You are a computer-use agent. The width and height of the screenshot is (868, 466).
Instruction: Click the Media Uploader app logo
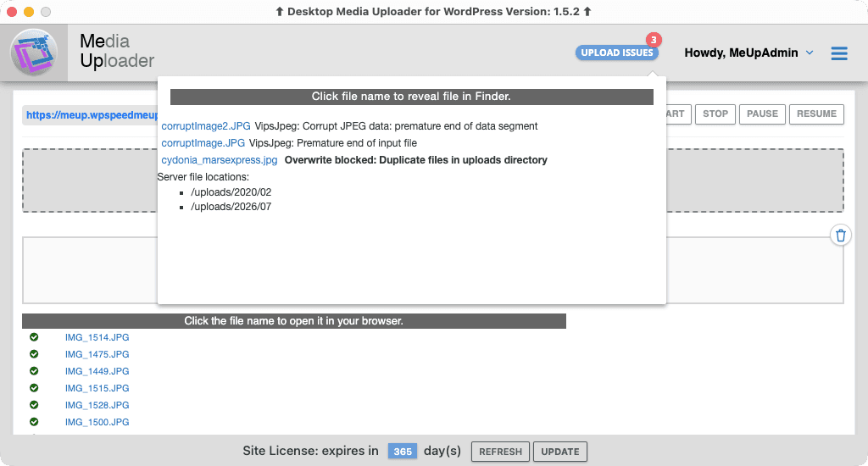(34, 53)
